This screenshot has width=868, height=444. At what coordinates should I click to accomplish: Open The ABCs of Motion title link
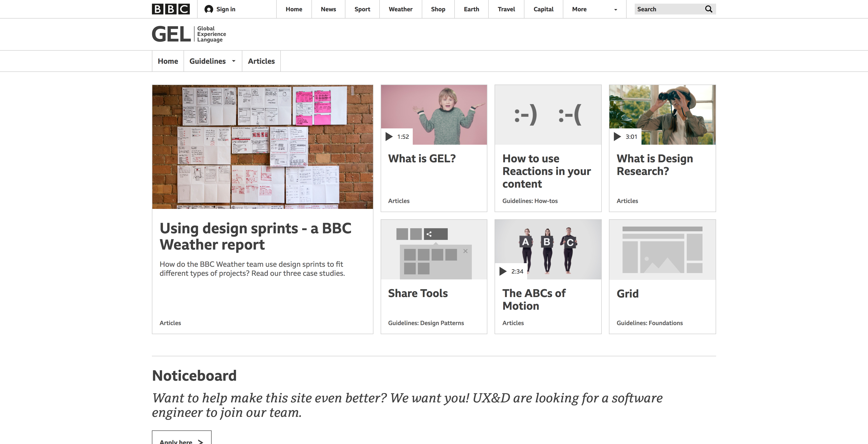[x=534, y=300]
